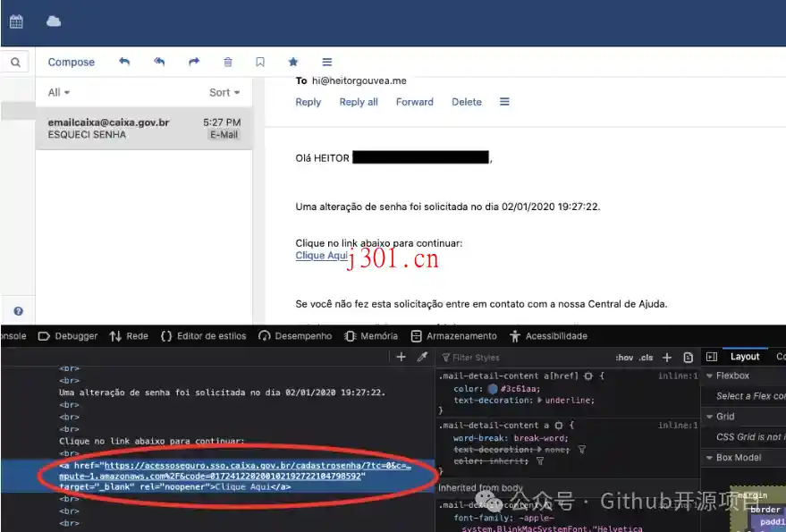Delete the email using the trash icon
The image size is (786, 532).
(227, 62)
